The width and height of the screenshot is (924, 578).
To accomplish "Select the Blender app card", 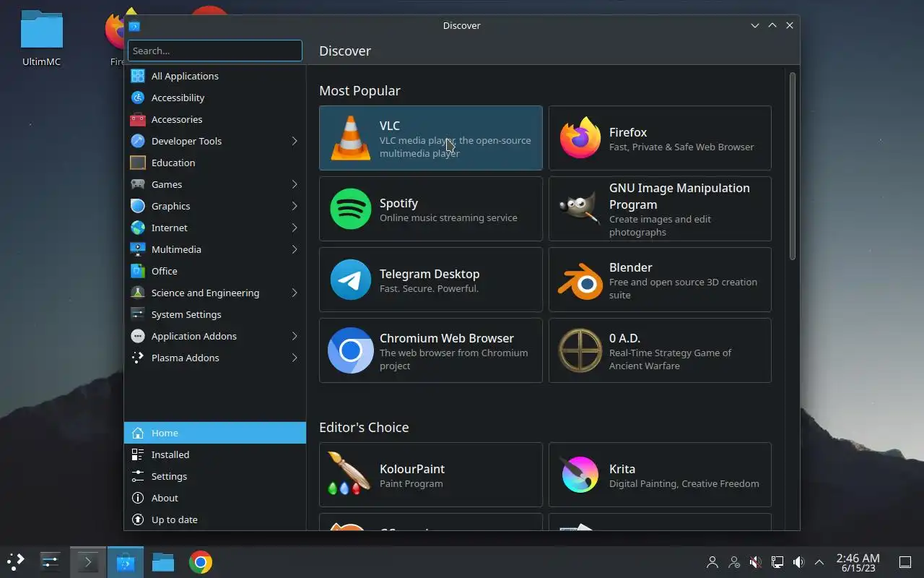I will click(x=660, y=280).
